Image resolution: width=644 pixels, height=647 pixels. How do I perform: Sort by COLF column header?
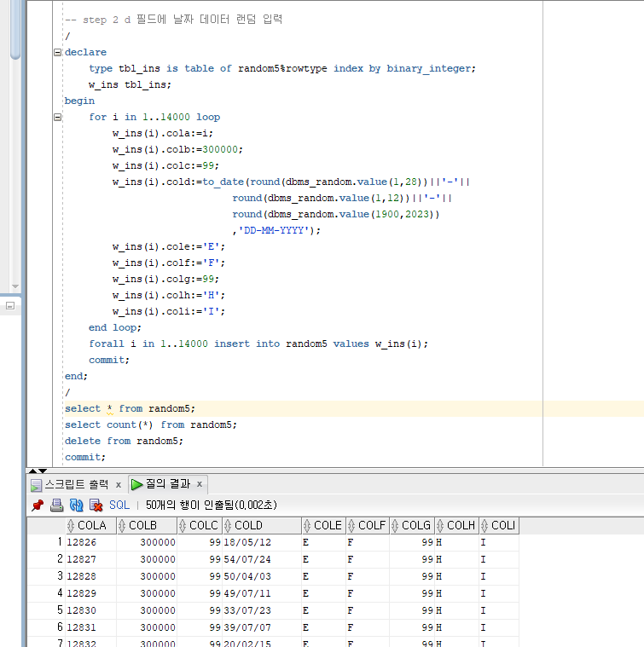368,525
